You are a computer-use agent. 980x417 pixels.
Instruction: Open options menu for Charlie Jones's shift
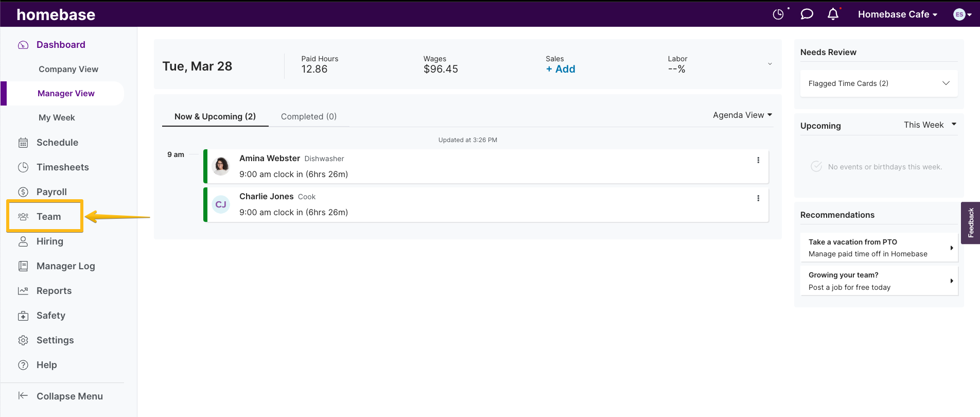(x=758, y=198)
